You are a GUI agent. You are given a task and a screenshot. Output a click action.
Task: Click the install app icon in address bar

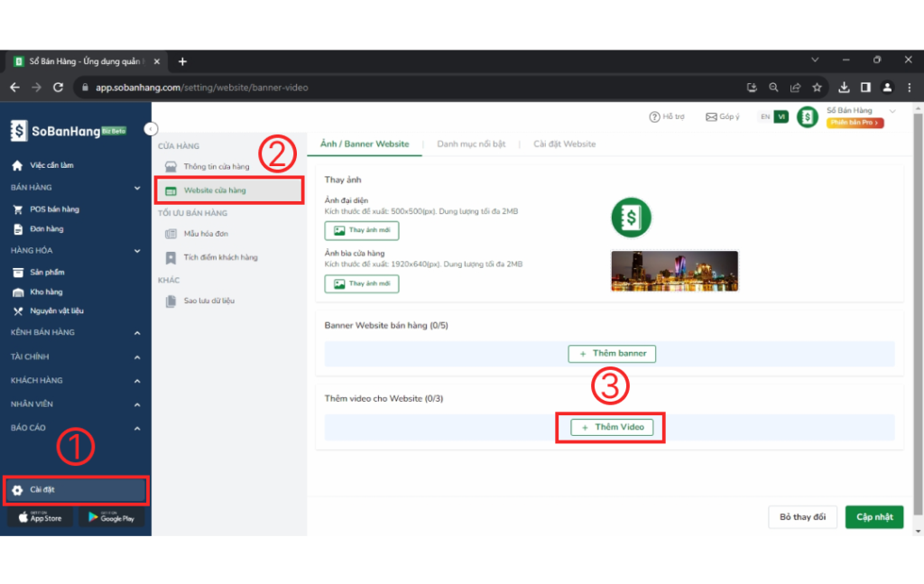(752, 88)
